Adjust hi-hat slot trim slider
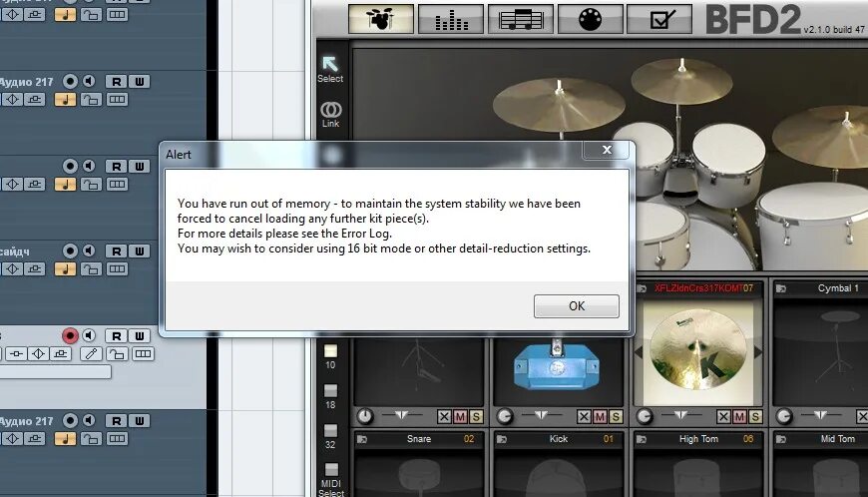Viewport: 868px width, 497px height. click(x=402, y=415)
